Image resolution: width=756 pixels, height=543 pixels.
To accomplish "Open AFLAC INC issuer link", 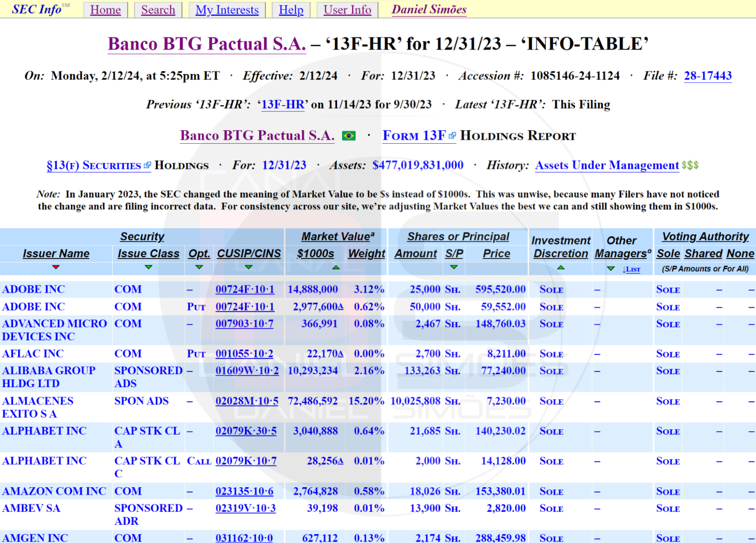I will pos(33,354).
